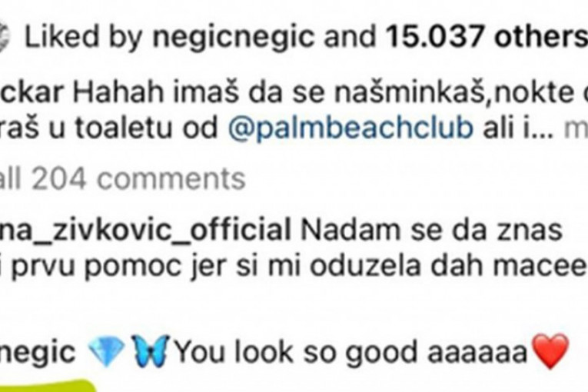
Task: View all 204 comments
Action: point(123,179)
